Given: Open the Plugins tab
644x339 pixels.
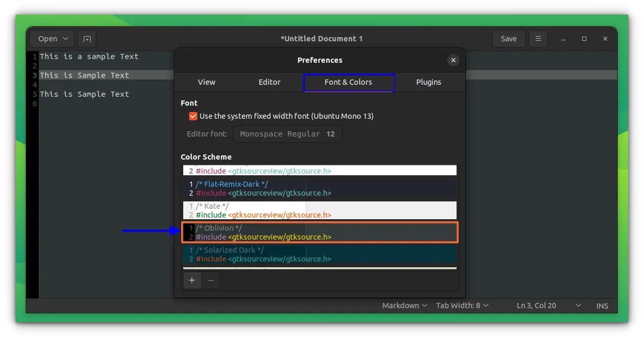Looking at the screenshot, I should 428,82.
